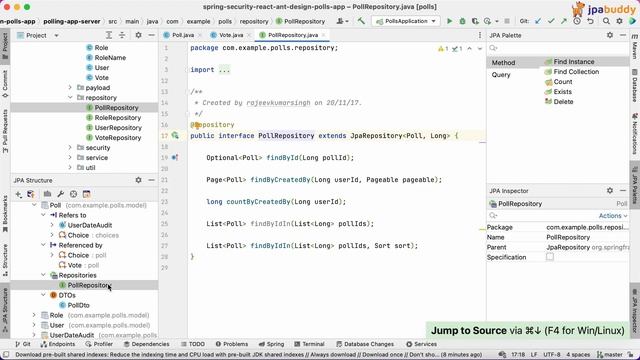
Task: Click the JPA Structure briefcase icon
Action: (x=47, y=194)
